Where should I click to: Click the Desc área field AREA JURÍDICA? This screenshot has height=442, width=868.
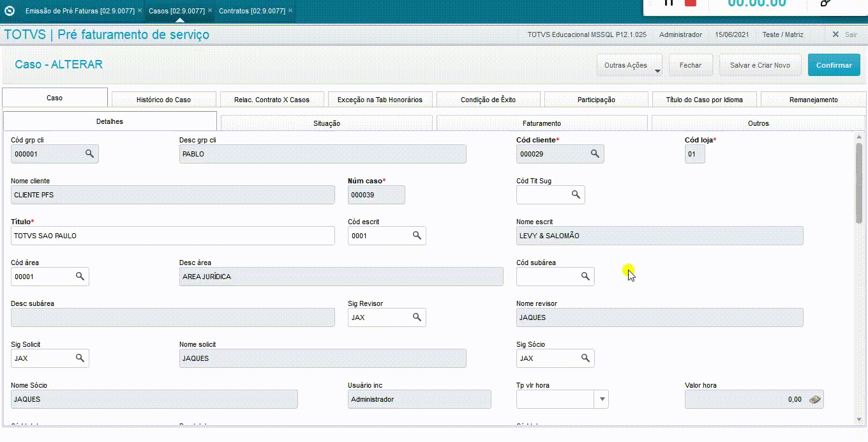[x=341, y=277]
